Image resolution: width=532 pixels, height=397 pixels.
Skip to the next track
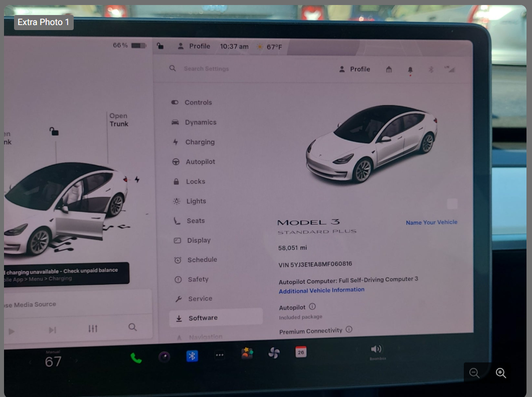coord(52,330)
